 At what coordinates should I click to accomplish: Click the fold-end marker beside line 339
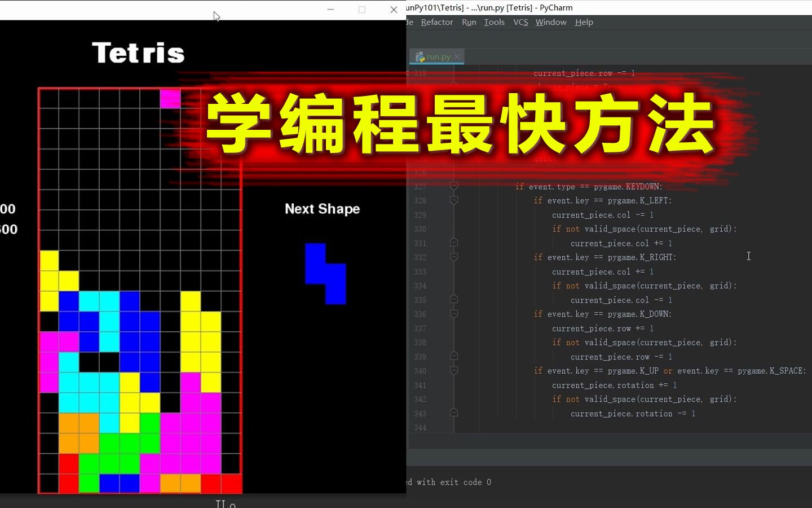[x=454, y=357]
